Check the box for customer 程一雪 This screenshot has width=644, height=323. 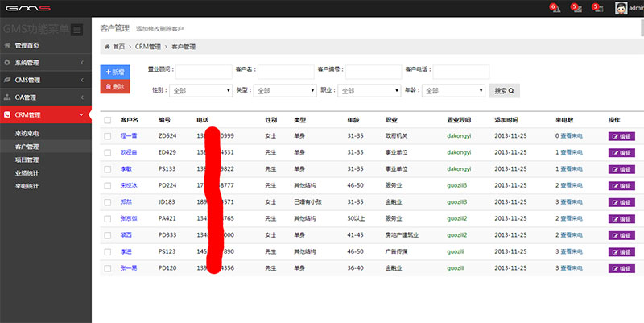click(x=108, y=136)
